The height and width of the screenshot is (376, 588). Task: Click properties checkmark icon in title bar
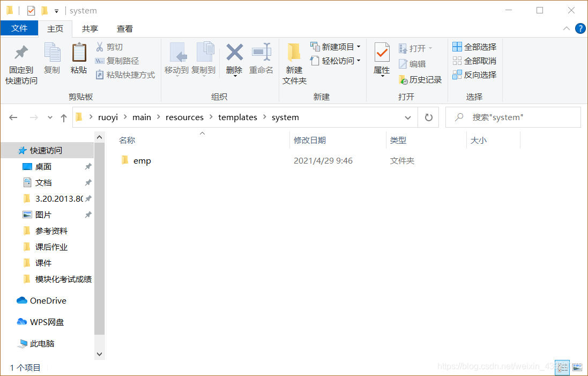(31, 11)
